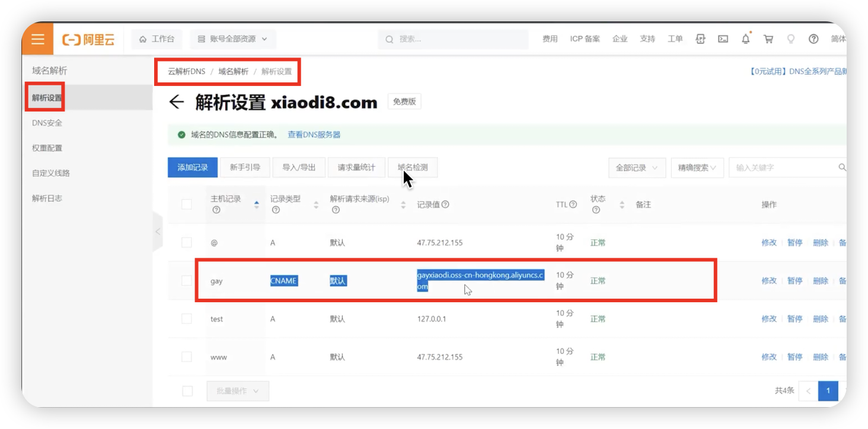Viewport: 868px width, 429px height.
Task: Click 修改 for the gay record
Action: point(769,281)
